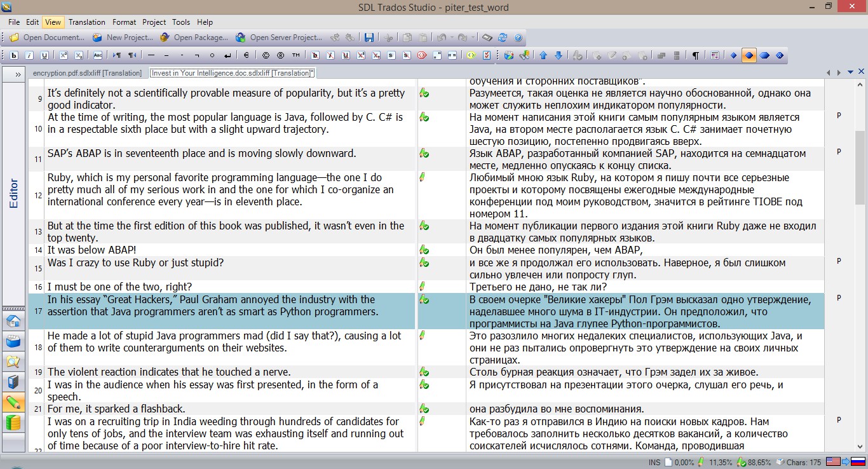
Task: Open the File menu
Action: coord(14,22)
